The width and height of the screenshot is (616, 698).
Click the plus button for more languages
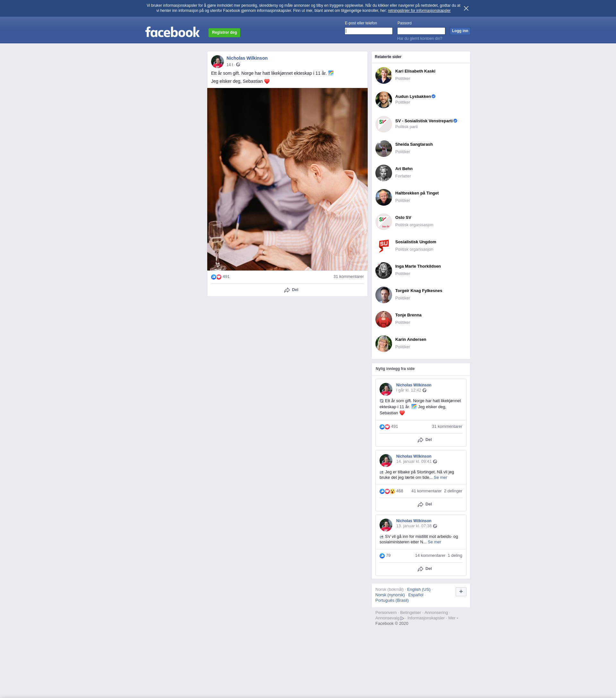[461, 591]
